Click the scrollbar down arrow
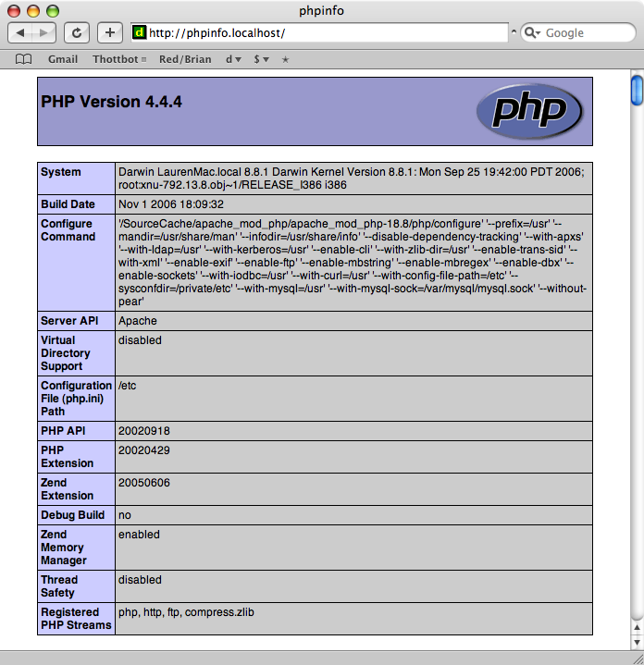 pos(637,642)
